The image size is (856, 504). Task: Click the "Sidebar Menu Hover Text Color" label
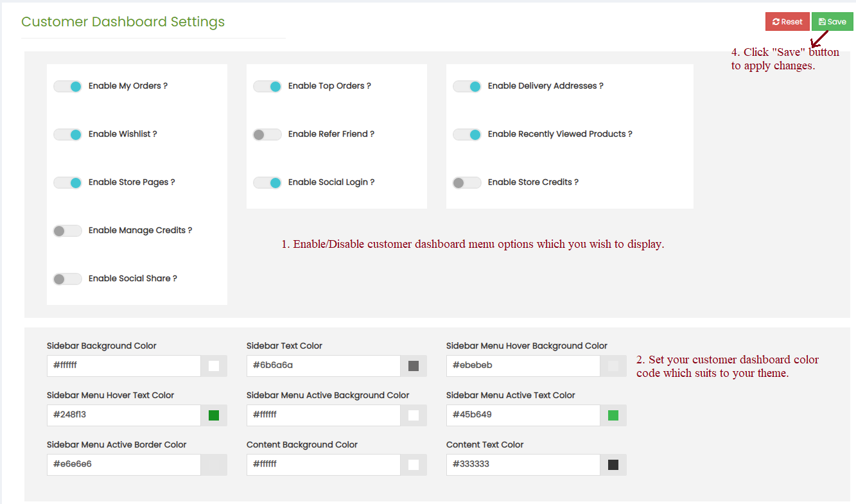[110, 395]
